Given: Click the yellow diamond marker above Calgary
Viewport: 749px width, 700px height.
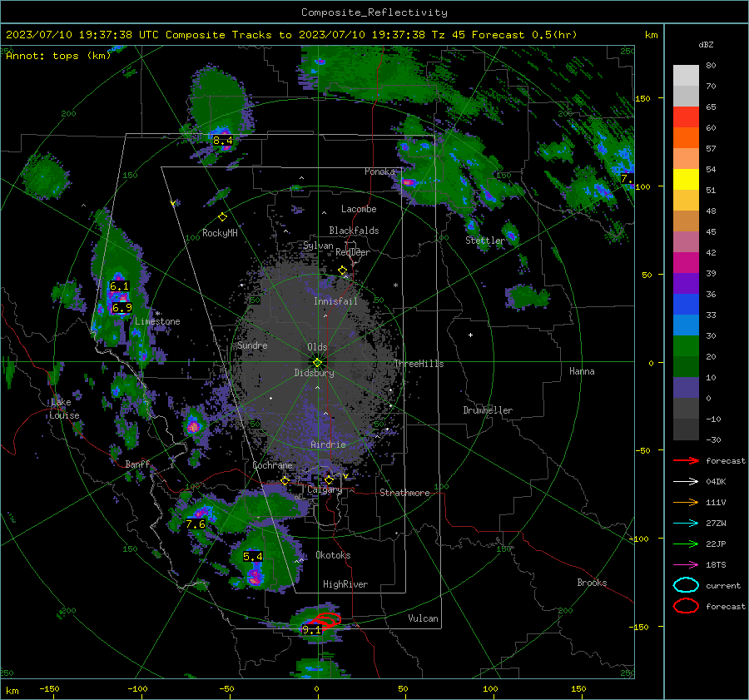Looking at the screenshot, I should [329, 479].
